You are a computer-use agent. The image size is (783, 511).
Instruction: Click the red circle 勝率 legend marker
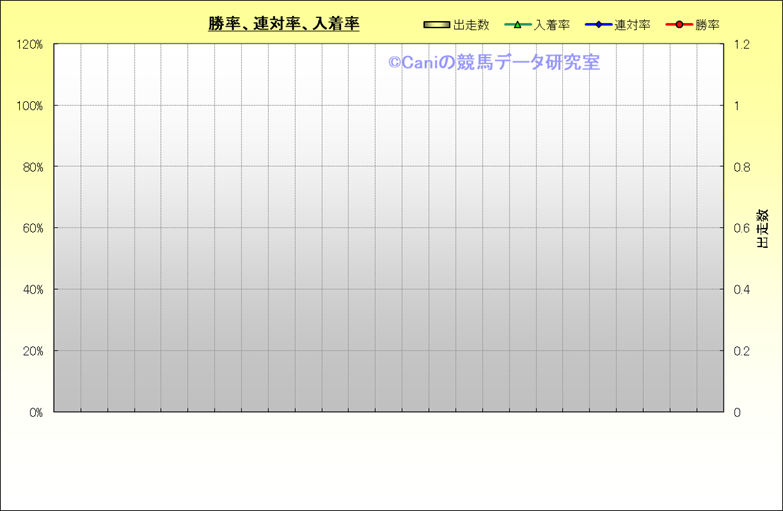[678, 25]
